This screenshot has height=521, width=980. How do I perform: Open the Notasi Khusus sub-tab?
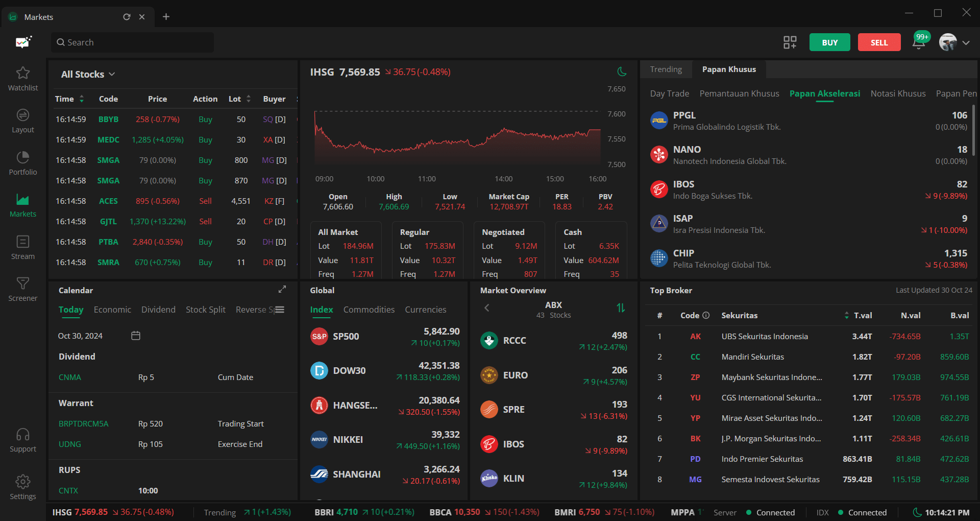tap(898, 93)
